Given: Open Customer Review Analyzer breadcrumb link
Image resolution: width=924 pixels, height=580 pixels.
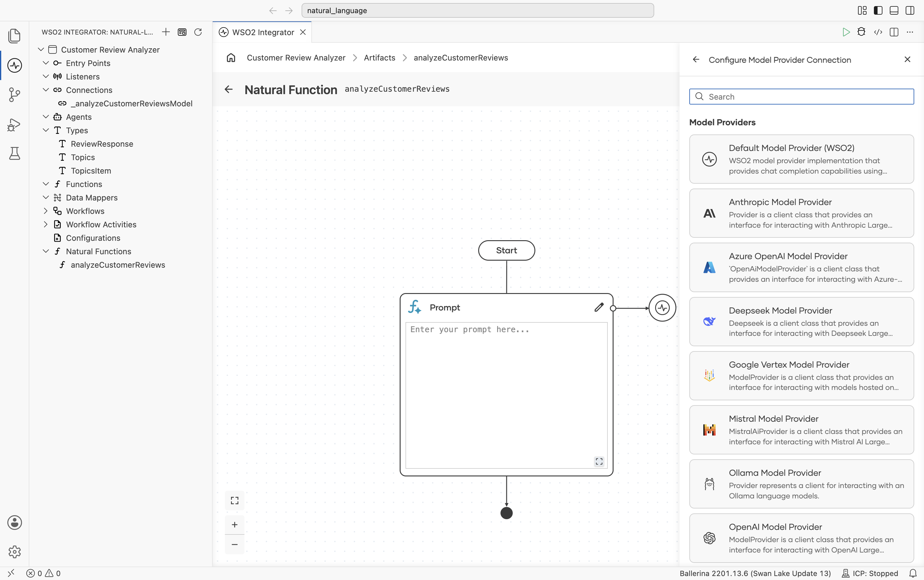Looking at the screenshot, I should [296, 57].
